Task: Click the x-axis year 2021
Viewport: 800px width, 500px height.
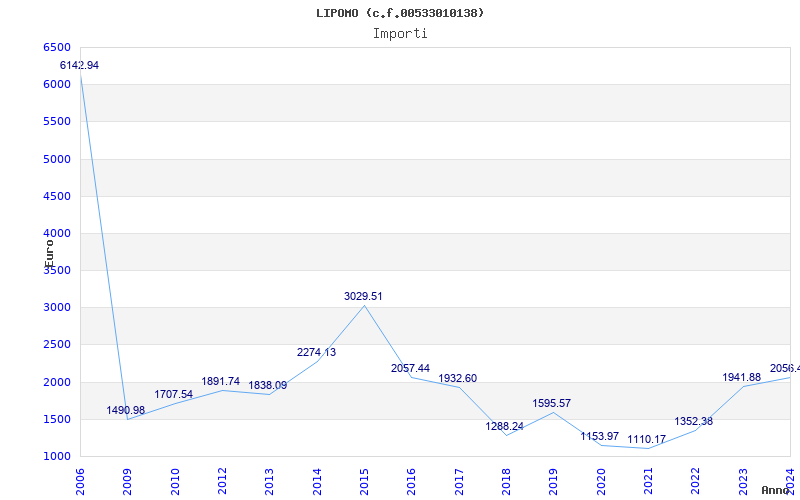Action: 648,481
